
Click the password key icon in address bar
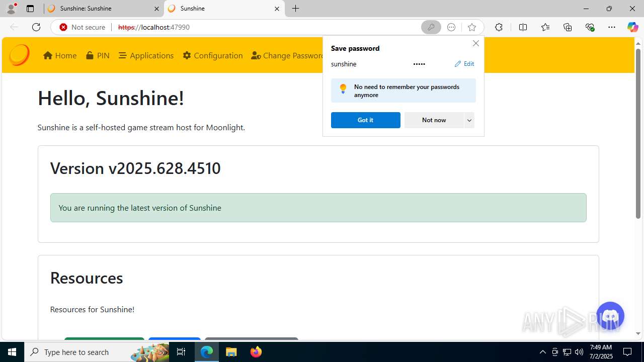tap(431, 27)
